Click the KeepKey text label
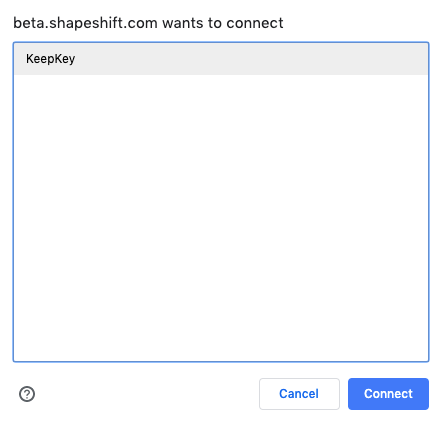Screen dimensions: 441x423 50,59
